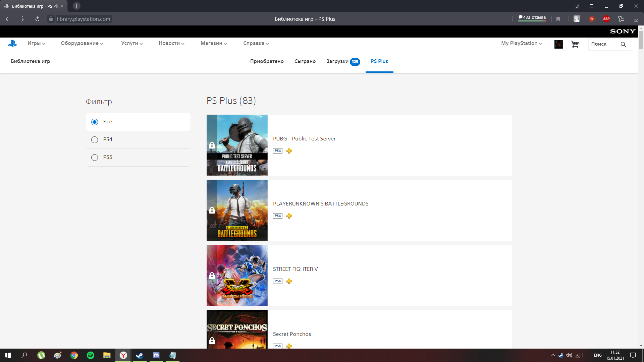Open the system volume control
This screenshot has height=362, width=644.
(569, 355)
